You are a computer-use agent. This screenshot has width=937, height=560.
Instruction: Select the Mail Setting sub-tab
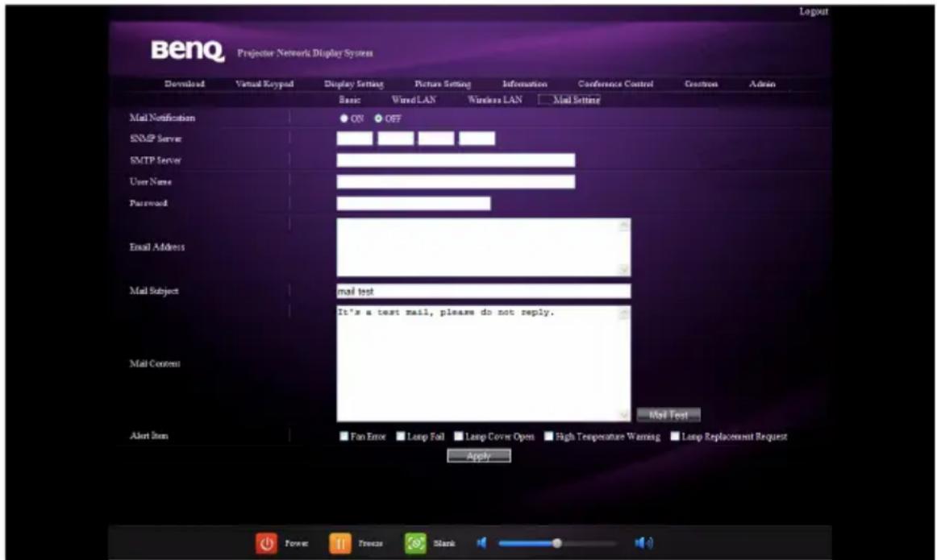coord(576,100)
